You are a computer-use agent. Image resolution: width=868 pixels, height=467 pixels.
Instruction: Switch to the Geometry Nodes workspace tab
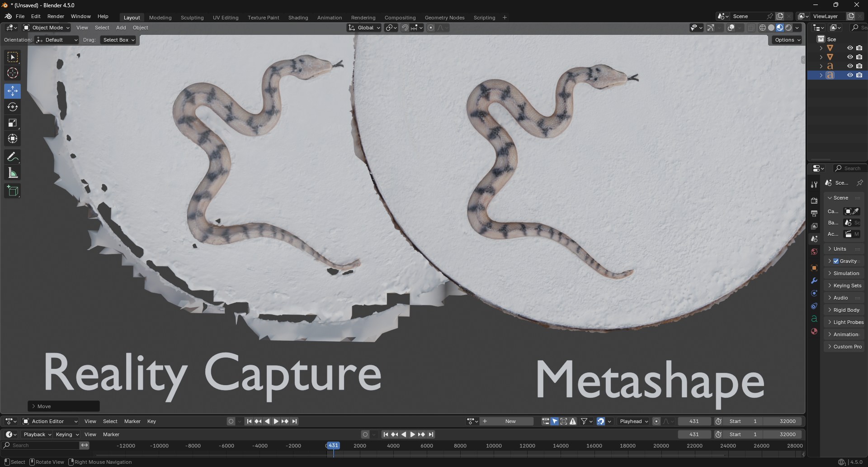(x=444, y=18)
